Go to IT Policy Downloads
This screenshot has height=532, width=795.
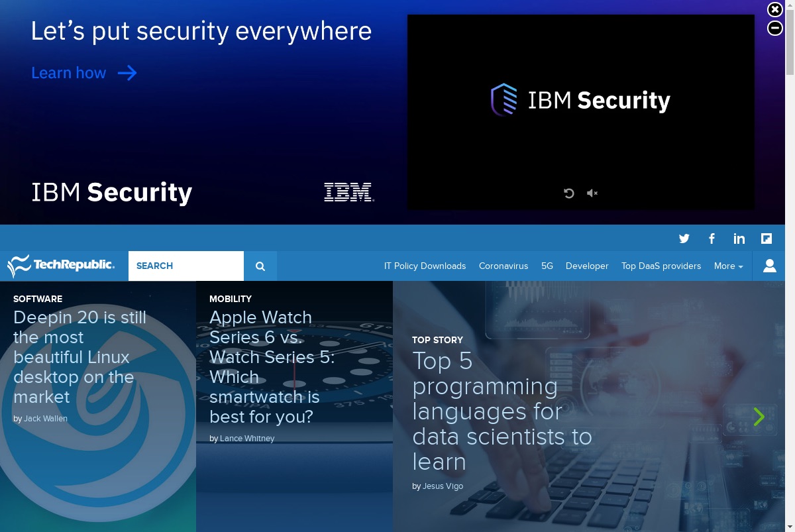click(425, 266)
